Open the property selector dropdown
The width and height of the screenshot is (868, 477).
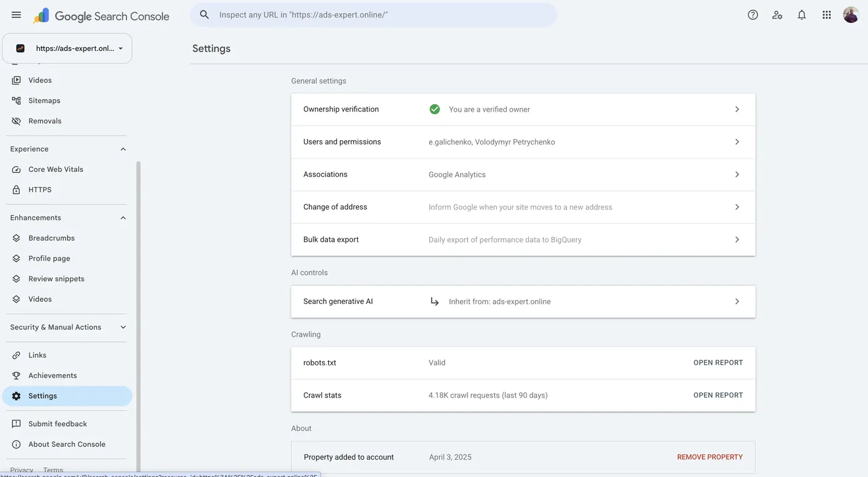67,48
